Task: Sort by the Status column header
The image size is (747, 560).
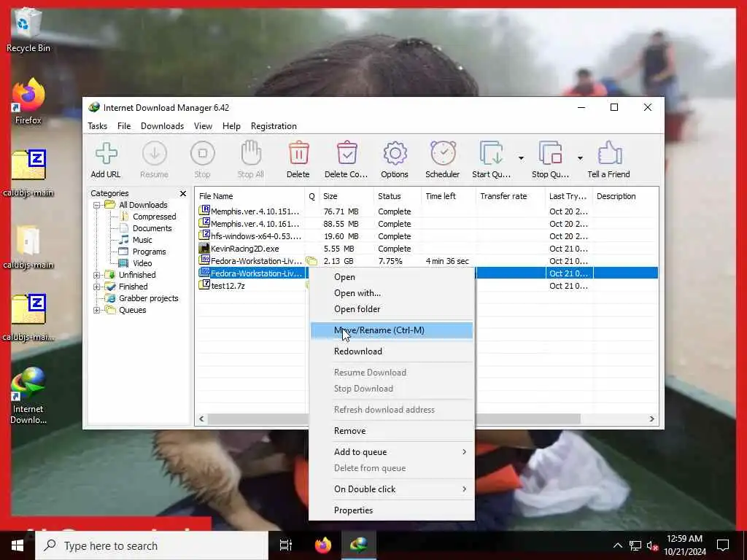Action: click(x=398, y=196)
